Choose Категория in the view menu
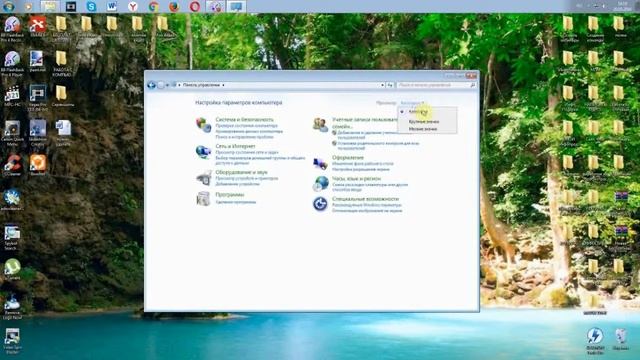The image size is (640, 360). click(x=427, y=111)
